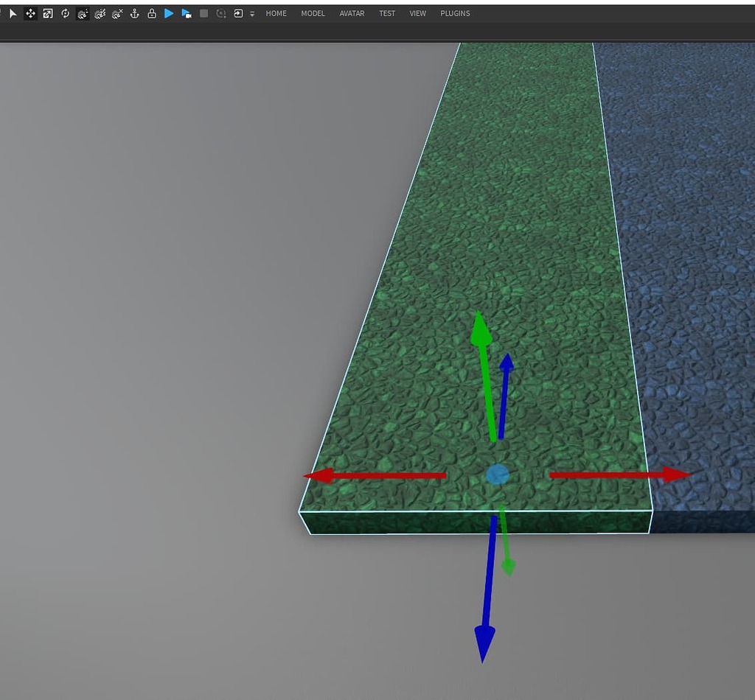
Task: Click the Play Here camera icon
Action: [186, 13]
